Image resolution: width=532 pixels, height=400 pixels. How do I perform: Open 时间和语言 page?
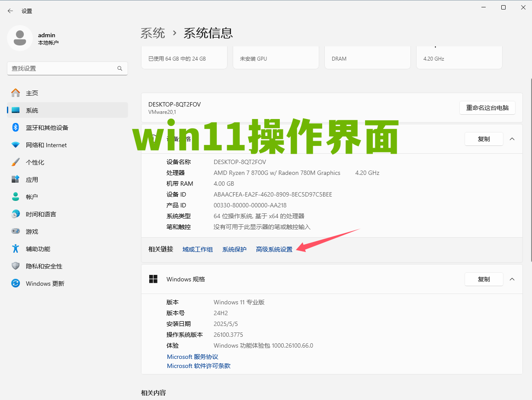click(67, 214)
